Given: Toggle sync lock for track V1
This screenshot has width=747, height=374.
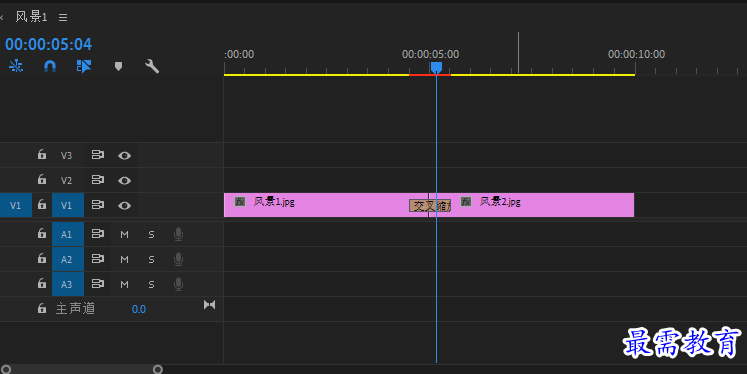Looking at the screenshot, I should coord(98,205).
